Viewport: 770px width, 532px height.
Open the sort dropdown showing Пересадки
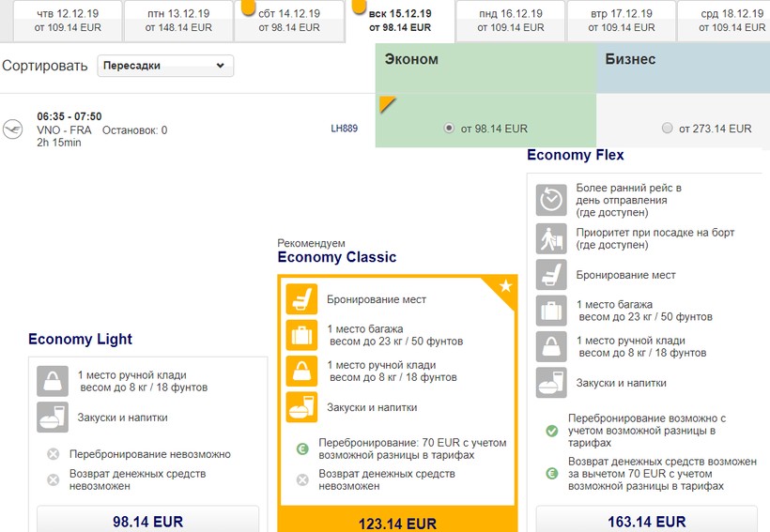point(165,67)
